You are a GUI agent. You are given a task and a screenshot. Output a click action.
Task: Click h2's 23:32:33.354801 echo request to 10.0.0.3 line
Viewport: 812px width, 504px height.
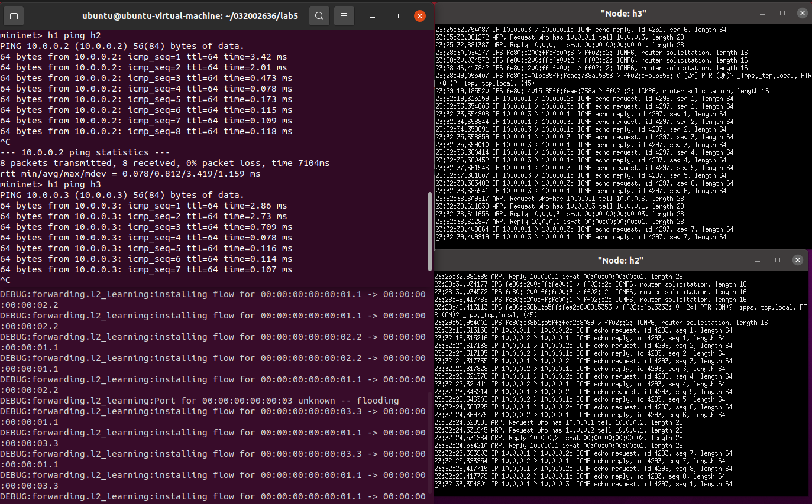(584, 484)
